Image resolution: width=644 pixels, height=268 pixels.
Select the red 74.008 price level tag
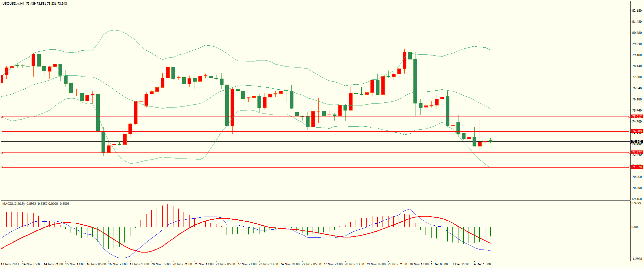[x=637, y=131]
